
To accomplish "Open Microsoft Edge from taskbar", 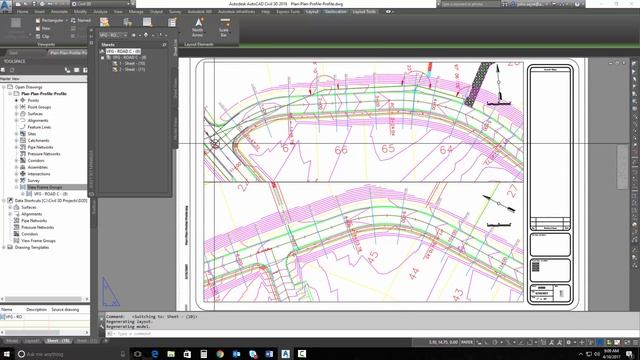I will (x=155, y=354).
